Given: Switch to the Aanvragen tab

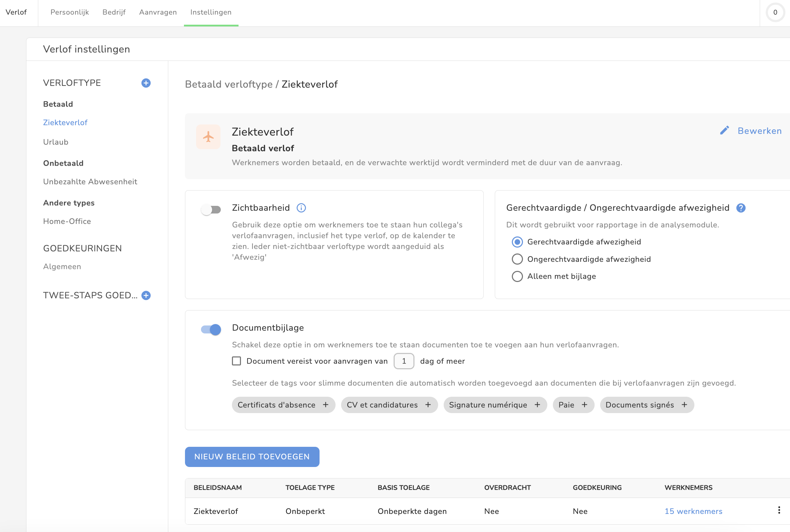Looking at the screenshot, I should click(158, 13).
